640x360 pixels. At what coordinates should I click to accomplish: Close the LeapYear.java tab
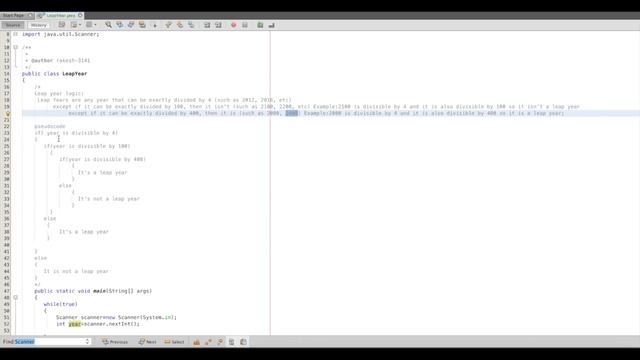[x=80, y=16]
